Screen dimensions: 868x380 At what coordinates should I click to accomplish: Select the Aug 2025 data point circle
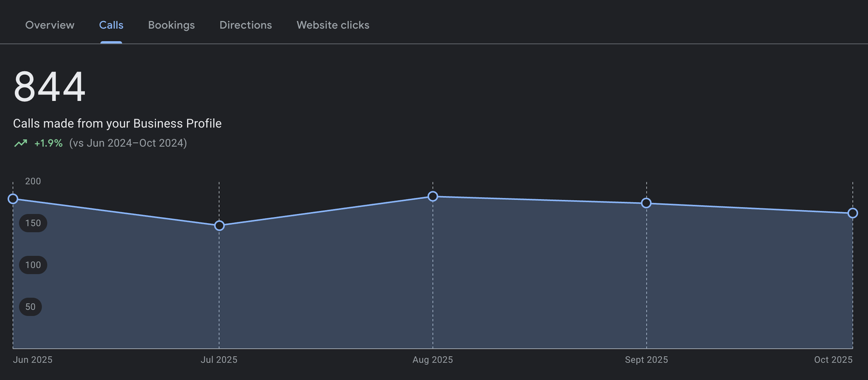tap(433, 197)
